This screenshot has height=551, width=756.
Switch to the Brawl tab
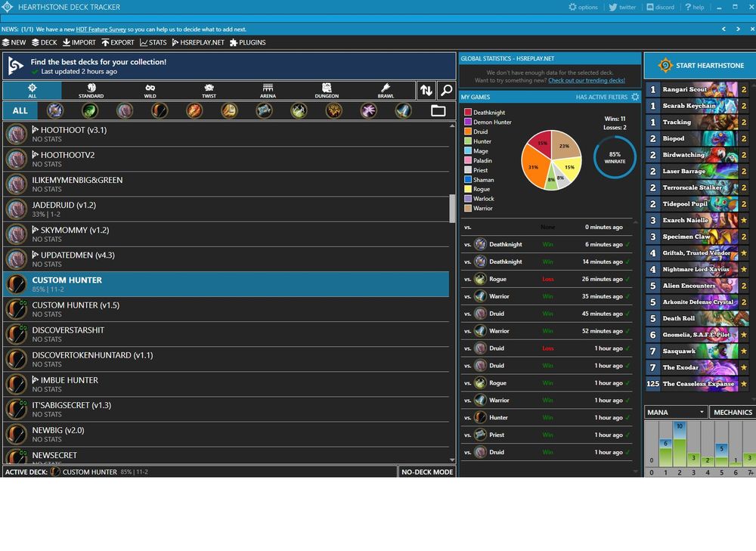click(386, 90)
